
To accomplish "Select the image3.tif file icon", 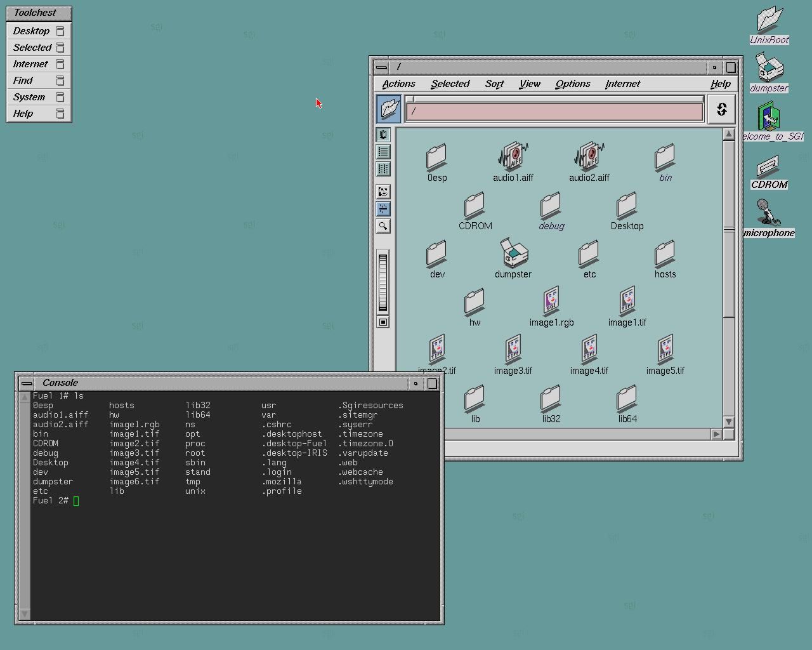I will coord(513,355).
